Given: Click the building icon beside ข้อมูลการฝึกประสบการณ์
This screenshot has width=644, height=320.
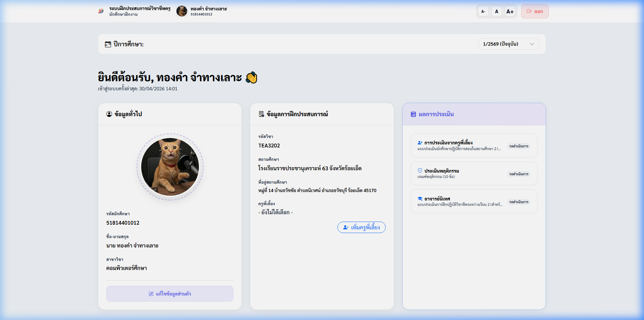Looking at the screenshot, I should (x=261, y=114).
